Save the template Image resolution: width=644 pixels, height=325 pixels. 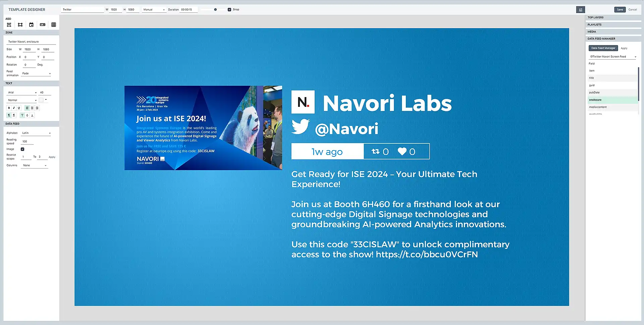tap(620, 10)
